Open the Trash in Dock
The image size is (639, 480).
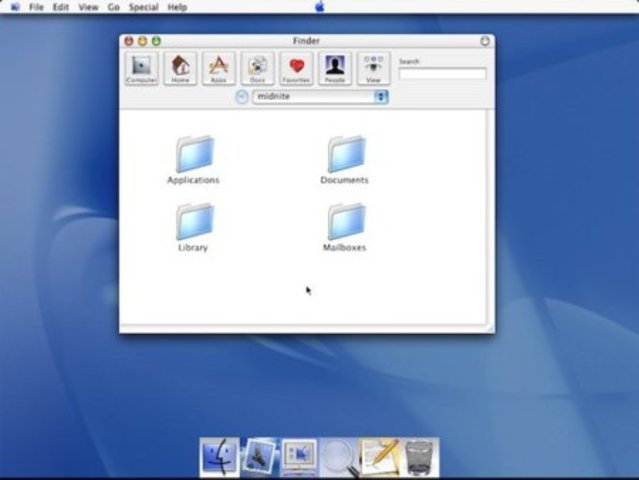pyautogui.click(x=419, y=457)
